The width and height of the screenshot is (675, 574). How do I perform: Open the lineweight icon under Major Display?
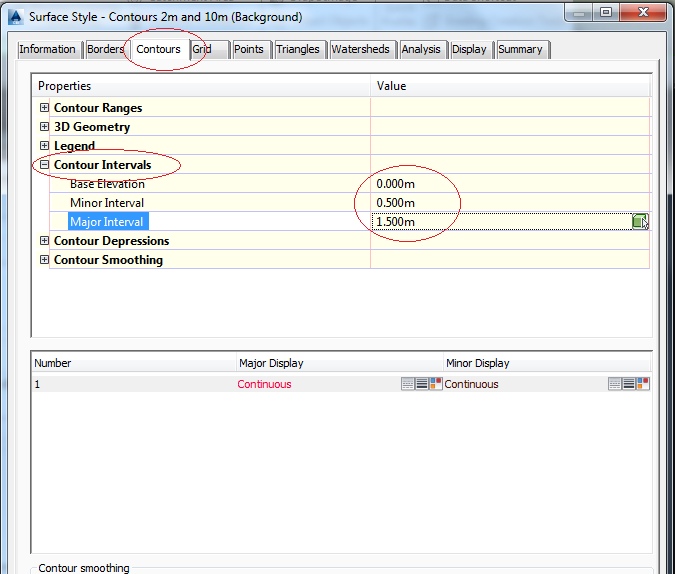(x=422, y=384)
